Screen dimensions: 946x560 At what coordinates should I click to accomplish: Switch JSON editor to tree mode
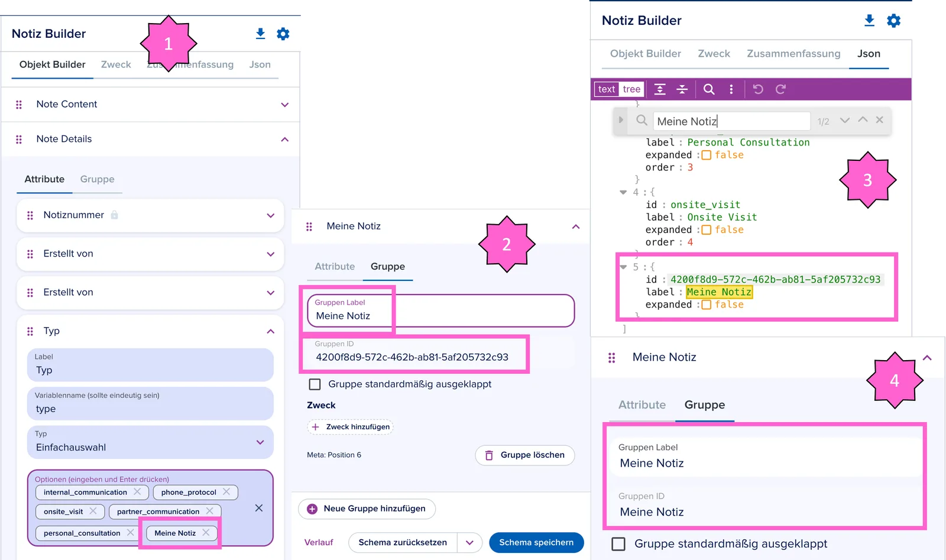(631, 89)
